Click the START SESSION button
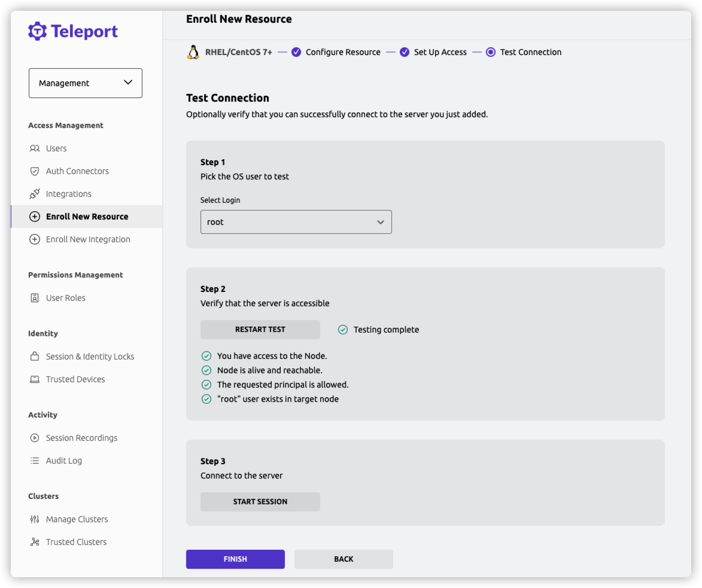This screenshot has width=702, height=588. click(260, 502)
